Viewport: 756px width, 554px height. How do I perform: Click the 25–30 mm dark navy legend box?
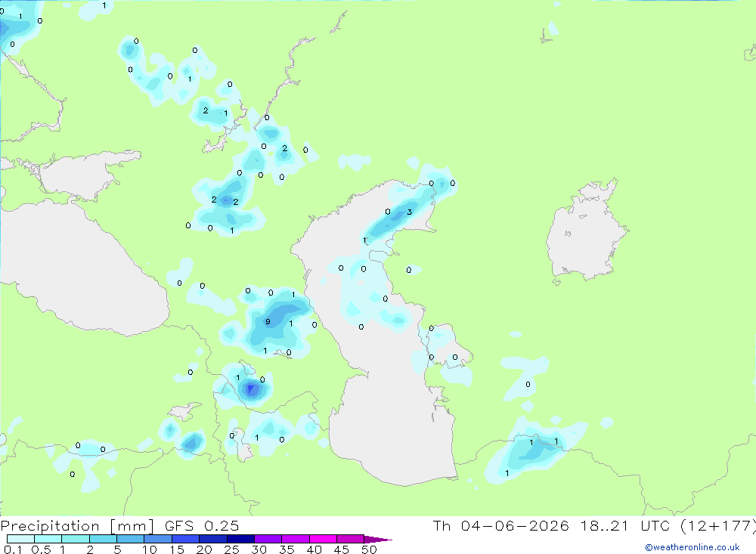point(240,539)
